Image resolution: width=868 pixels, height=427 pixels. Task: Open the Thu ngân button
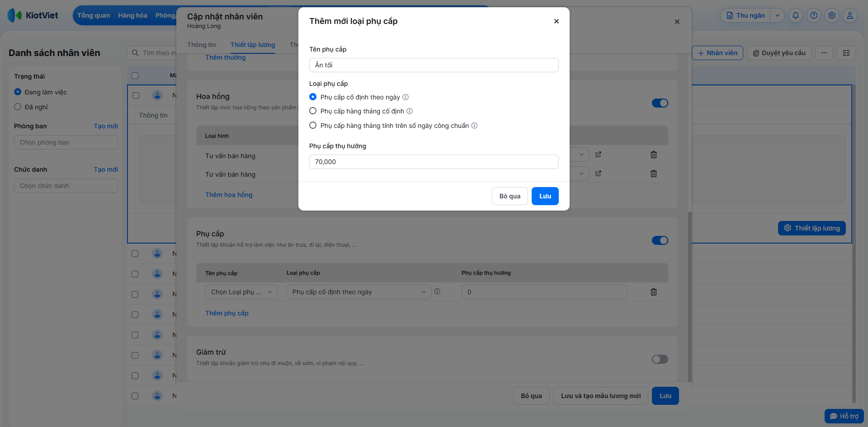tap(746, 15)
